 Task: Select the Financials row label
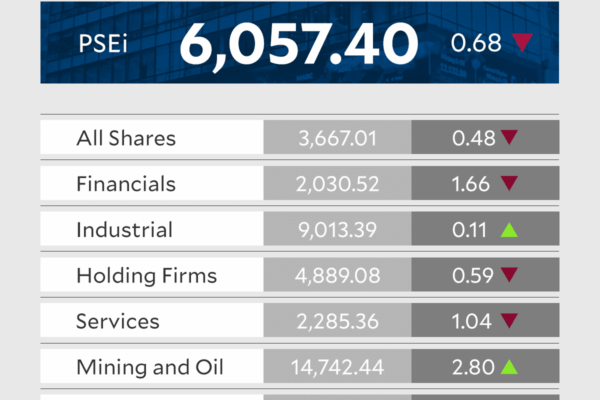(126, 184)
